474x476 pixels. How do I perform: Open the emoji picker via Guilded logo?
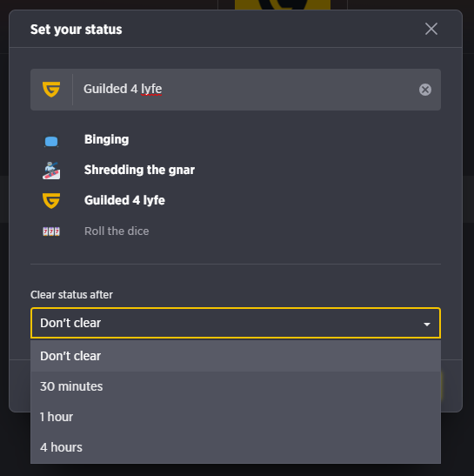click(x=51, y=90)
